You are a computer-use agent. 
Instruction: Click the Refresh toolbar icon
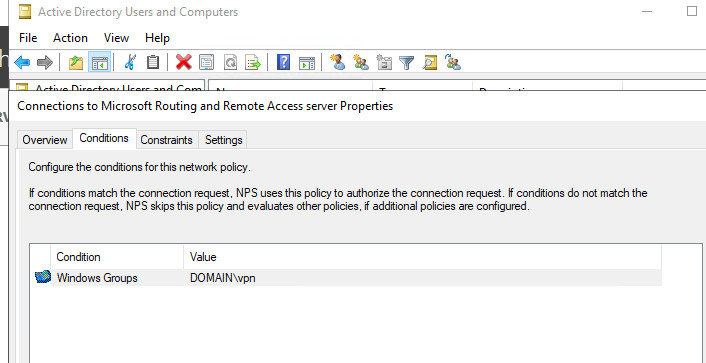(x=230, y=62)
